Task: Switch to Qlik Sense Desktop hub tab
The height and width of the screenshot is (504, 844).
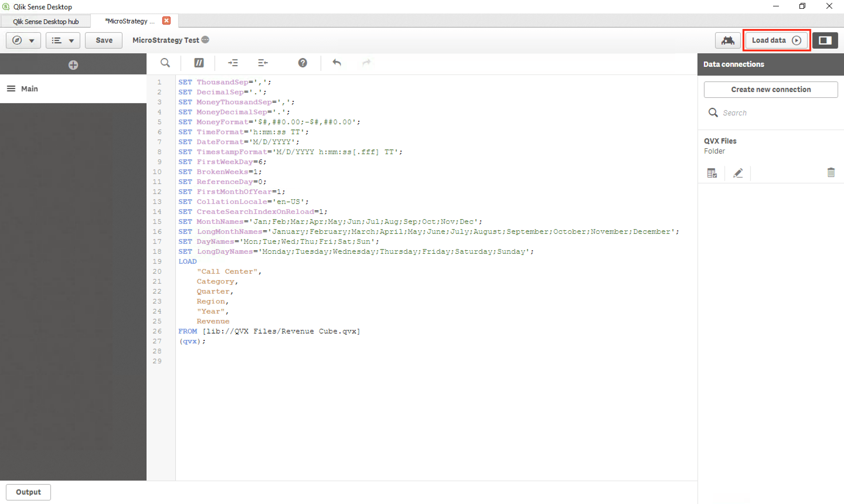Action: pos(46,21)
